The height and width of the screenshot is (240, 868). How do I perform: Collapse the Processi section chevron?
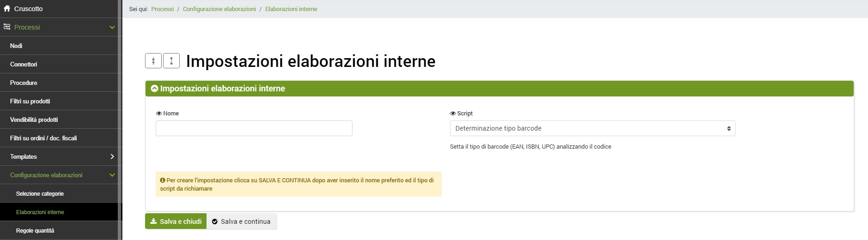point(112,27)
